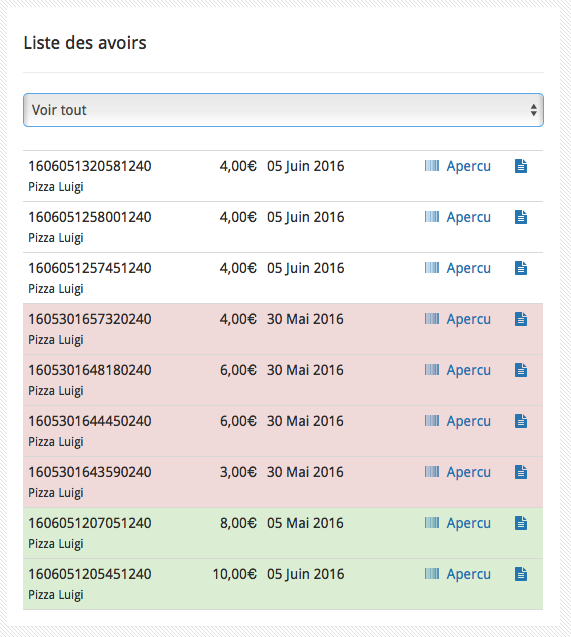The image size is (571, 637).
Task: Open document icon for credit 160530164818024​0
Action: coord(521,370)
